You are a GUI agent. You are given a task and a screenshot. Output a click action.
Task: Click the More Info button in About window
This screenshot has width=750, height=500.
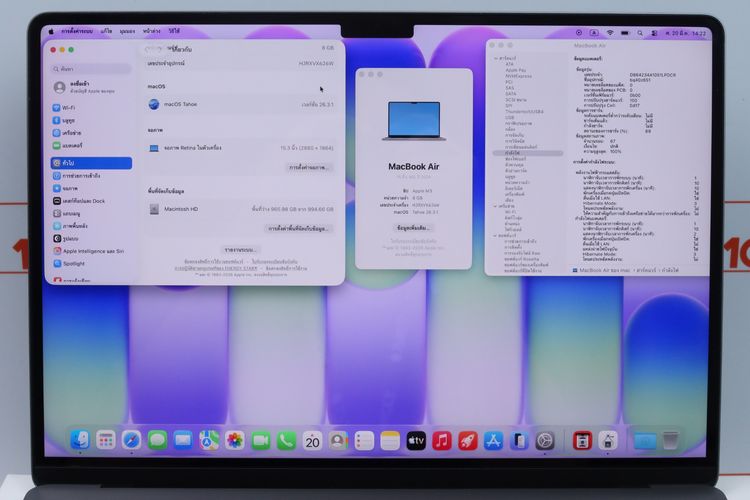coord(413,228)
